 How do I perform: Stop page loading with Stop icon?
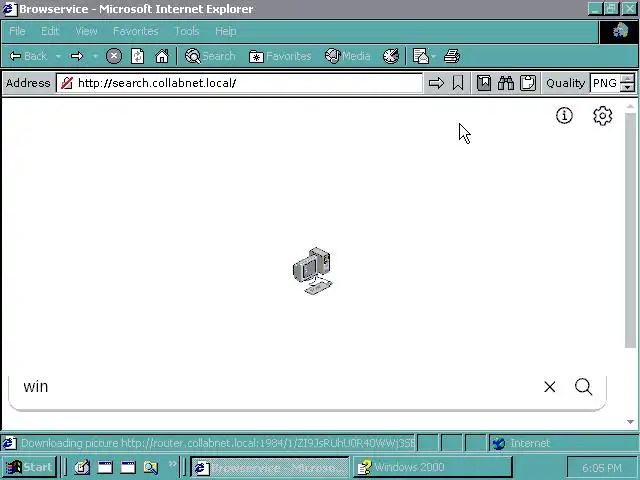pyautogui.click(x=114, y=56)
